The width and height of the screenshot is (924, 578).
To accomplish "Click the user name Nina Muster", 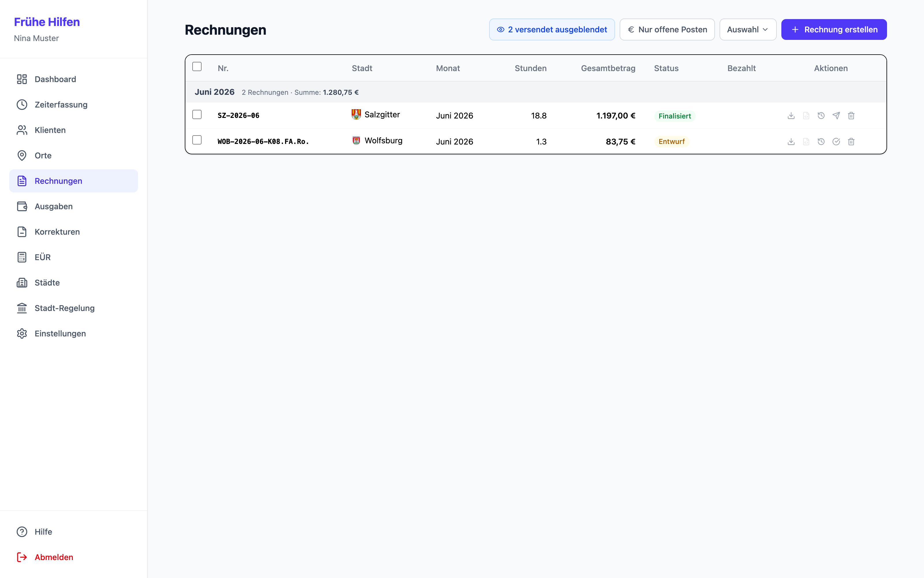I will pos(36,38).
